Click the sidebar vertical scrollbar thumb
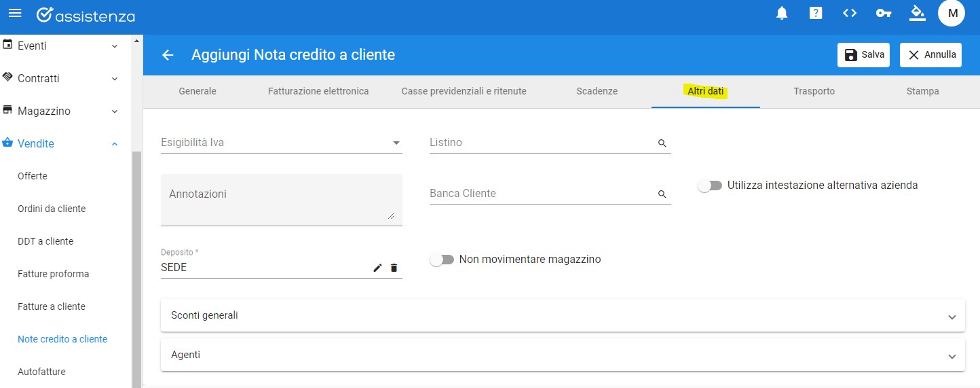The height and width of the screenshot is (388, 980). tap(136, 269)
